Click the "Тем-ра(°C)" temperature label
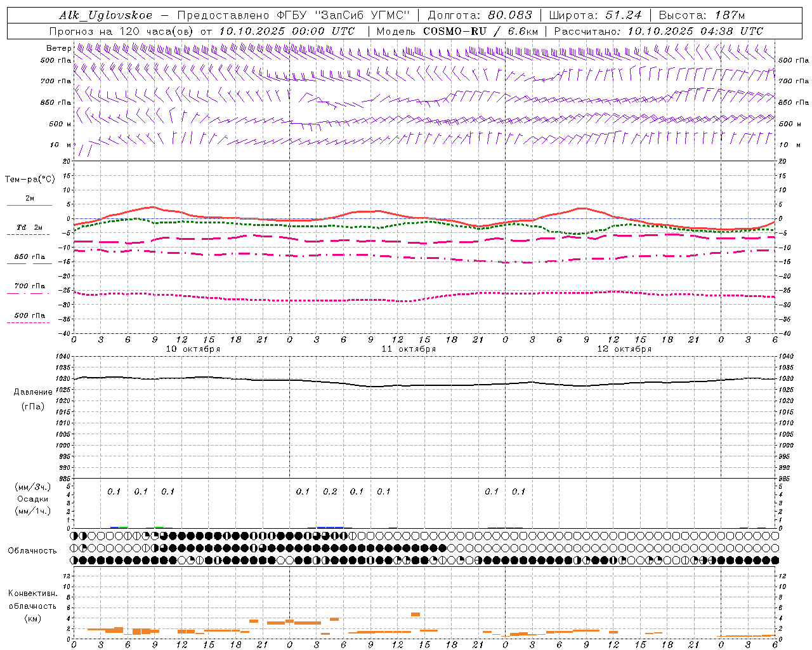Screen dimensions: 812x650 tap(30, 180)
